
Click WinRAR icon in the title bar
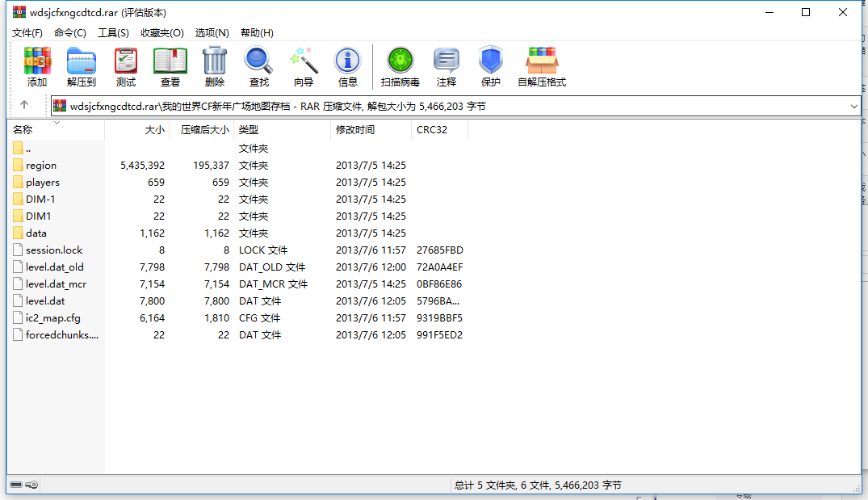[x=19, y=12]
